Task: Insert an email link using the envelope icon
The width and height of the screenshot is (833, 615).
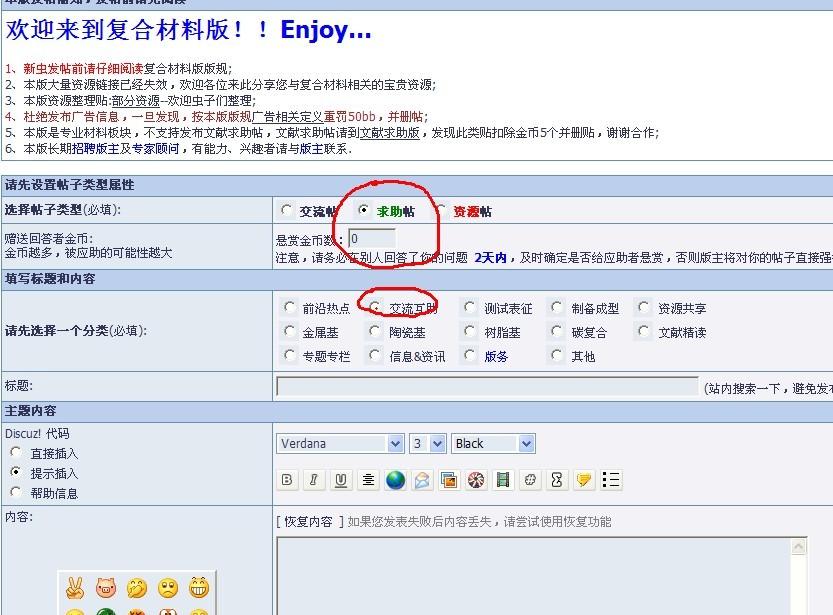Action: [x=422, y=480]
